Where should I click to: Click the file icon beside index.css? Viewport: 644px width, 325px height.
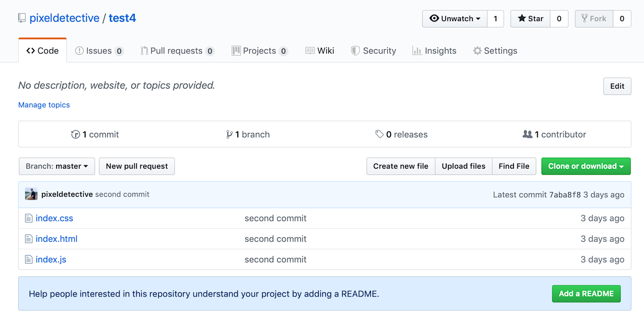point(28,218)
